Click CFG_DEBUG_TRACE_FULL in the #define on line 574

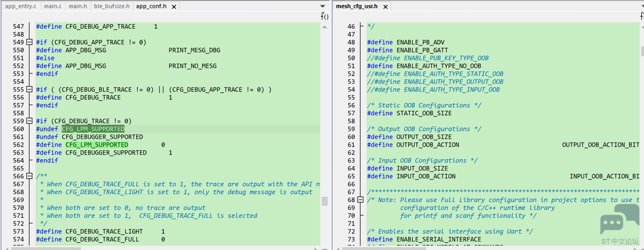[102, 239]
